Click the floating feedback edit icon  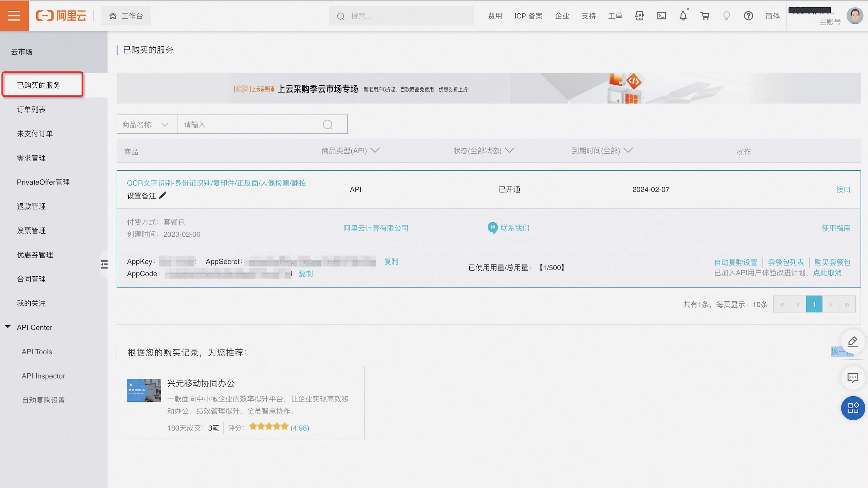coord(853,341)
